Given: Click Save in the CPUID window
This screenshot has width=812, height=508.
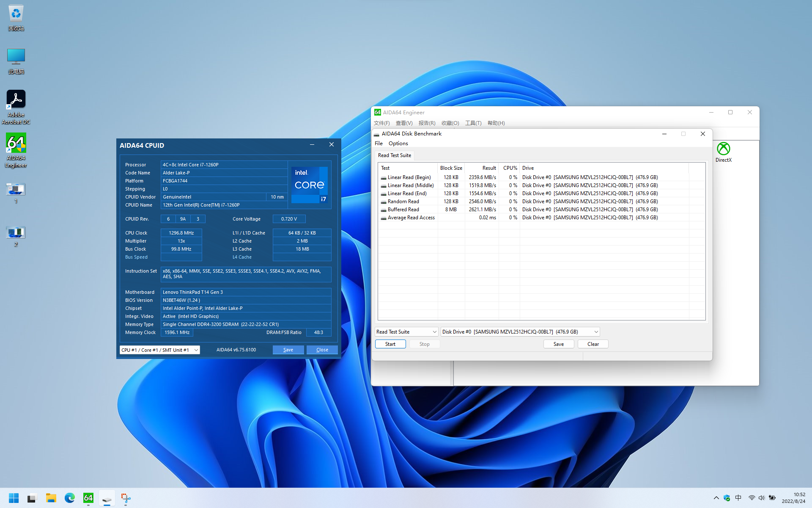Looking at the screenshot, I should click(x=288, y=350).
